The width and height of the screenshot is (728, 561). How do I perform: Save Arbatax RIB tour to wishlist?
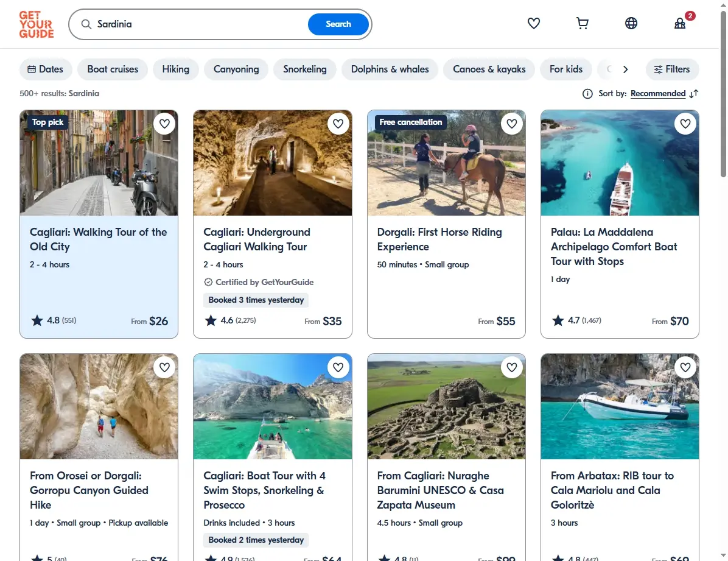pyautogui.click(x=685, y=367)
